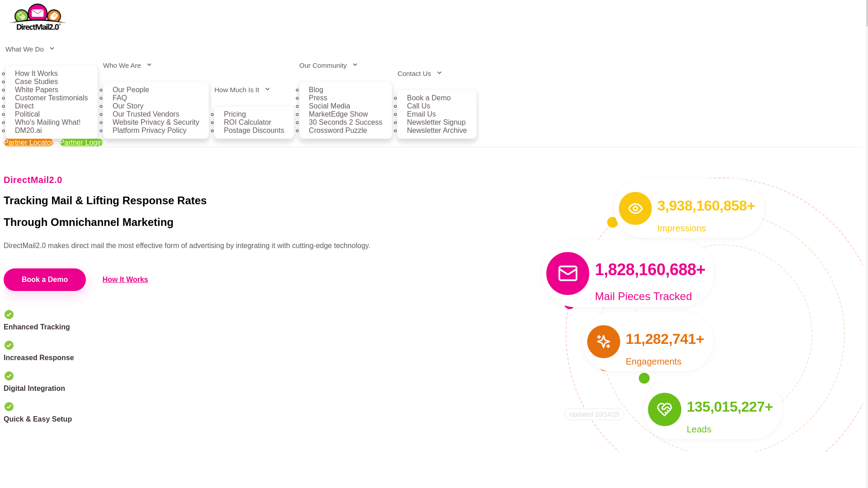Click the checkmark above Digital Integration
This screenshot has width=868, height=488.
click(x=9, y=376)
